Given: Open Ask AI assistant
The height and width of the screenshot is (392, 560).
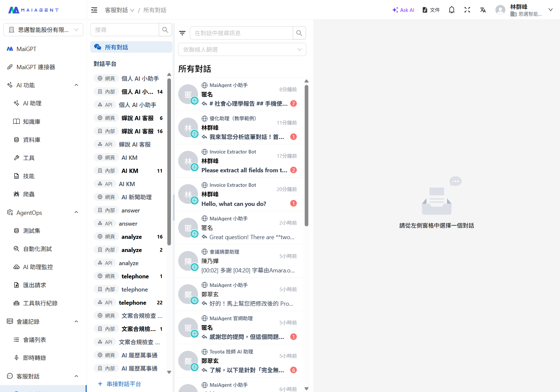Looking at the screenshot, I should pos(403,10).
